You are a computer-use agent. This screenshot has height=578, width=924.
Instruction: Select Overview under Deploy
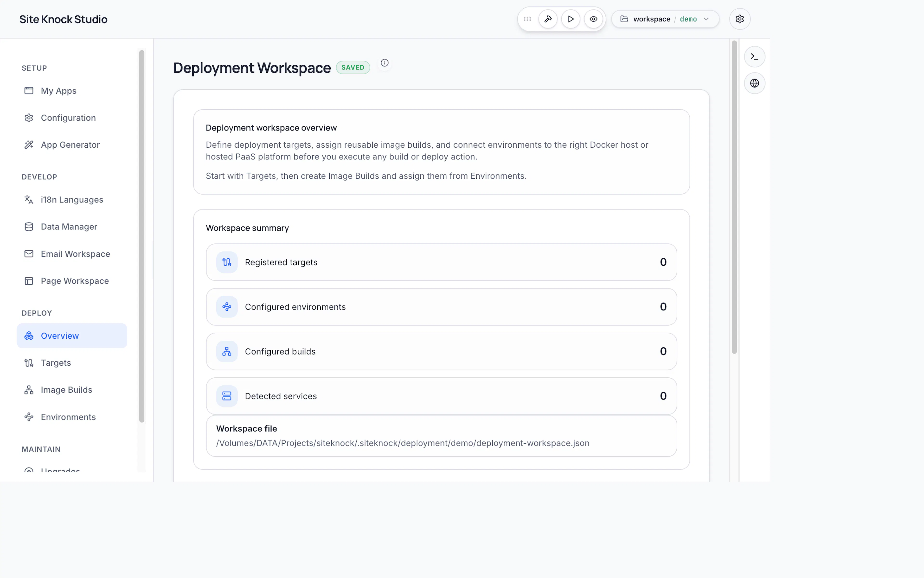point(72,336)
